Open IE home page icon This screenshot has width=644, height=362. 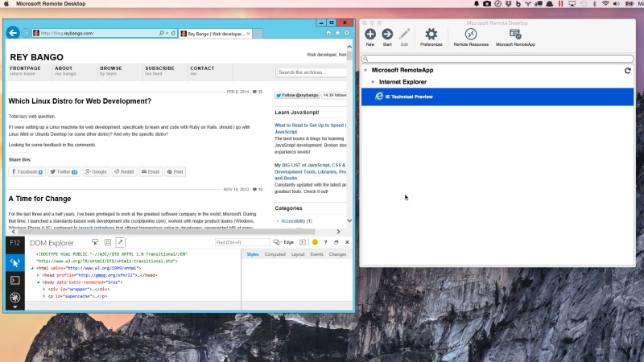pyautogui.click(x=328, y=33)
